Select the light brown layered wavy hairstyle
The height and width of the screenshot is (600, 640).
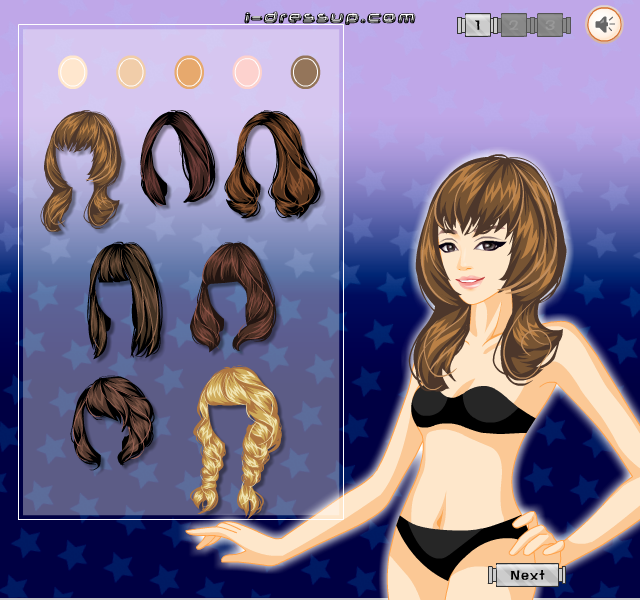point(82,171)
